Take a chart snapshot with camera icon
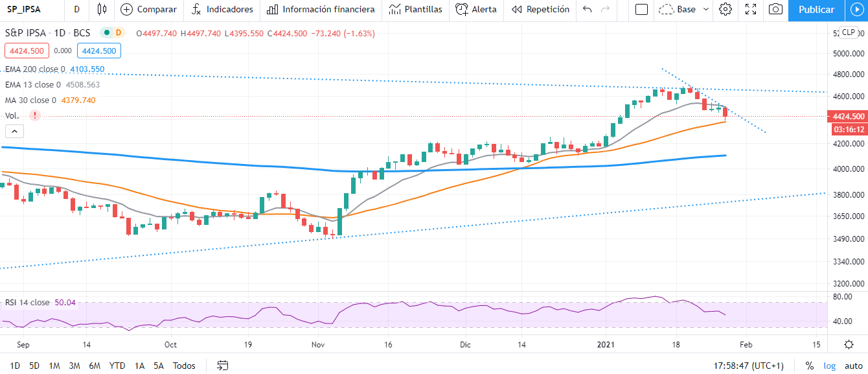This screenshot has height=374, width=868. click(x=775, y=10)
